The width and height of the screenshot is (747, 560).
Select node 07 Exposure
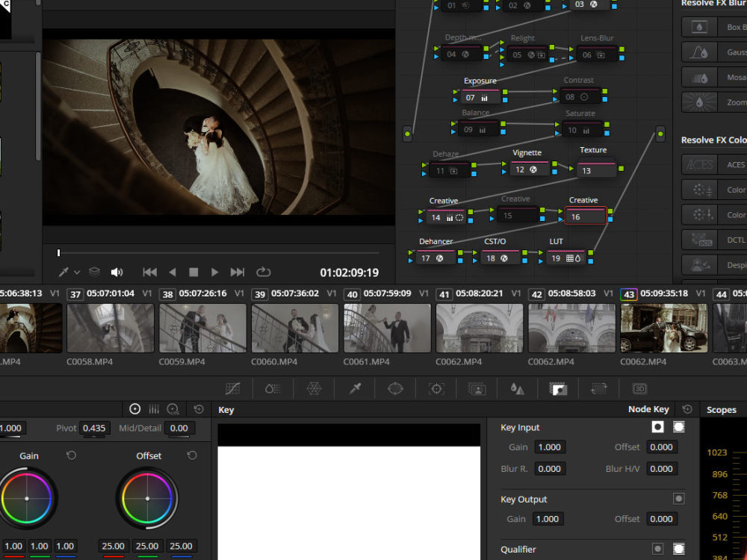[480, 96]
